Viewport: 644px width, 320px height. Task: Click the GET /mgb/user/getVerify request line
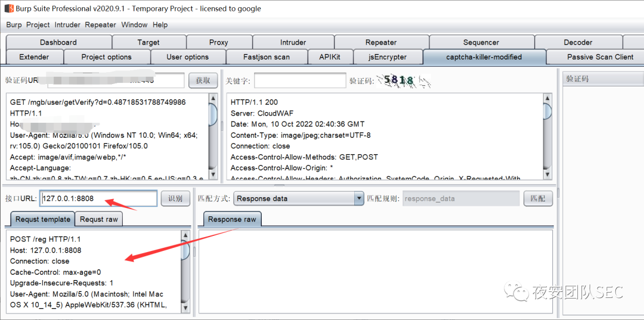[98, 102]
